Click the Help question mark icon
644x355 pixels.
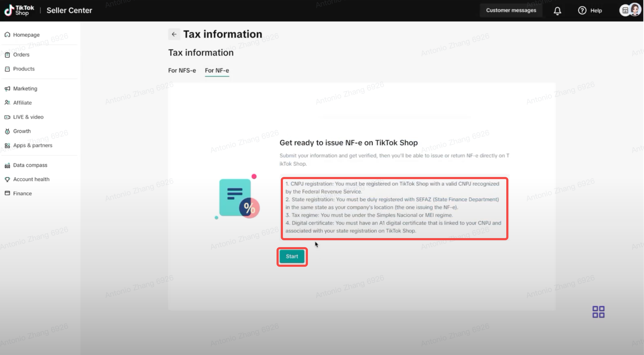(582, 10)
